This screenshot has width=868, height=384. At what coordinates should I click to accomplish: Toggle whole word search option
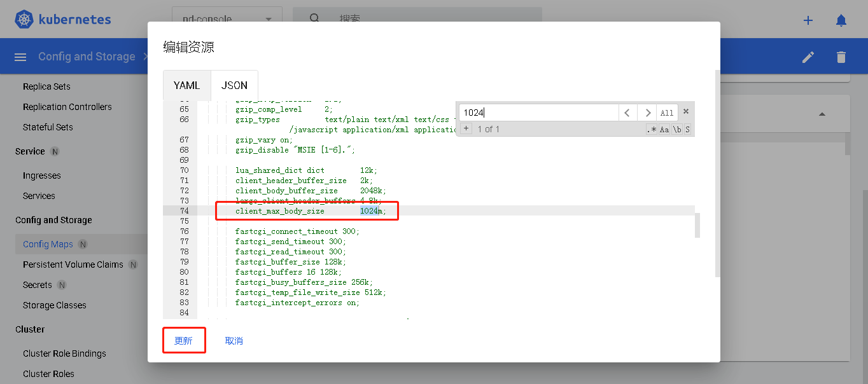pos(677,130)
